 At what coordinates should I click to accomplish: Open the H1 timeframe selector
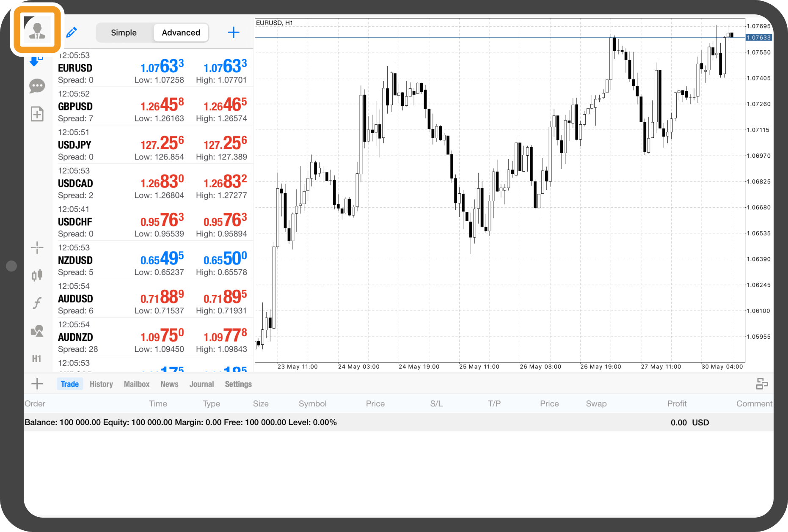click(37, 359)
